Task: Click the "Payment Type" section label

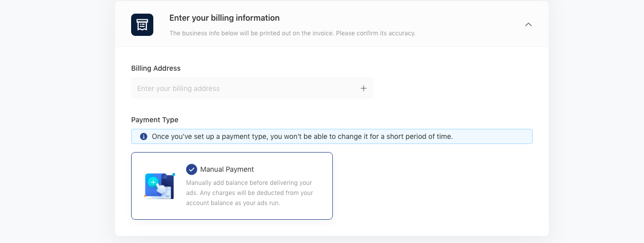Action: [x=155, y=120]
